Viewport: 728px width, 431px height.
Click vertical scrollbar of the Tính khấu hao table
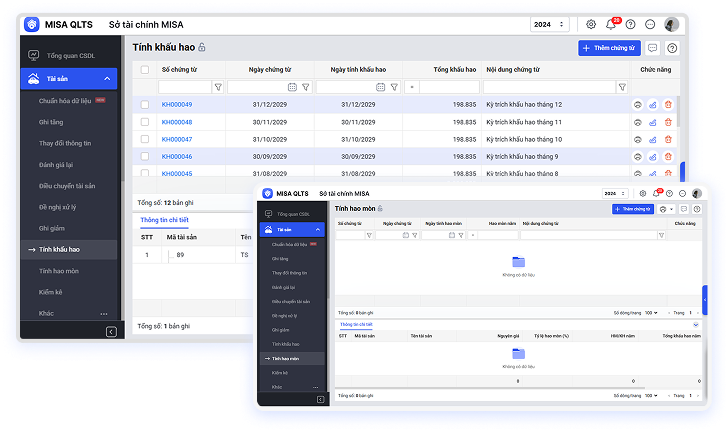[x=678, y=111]
